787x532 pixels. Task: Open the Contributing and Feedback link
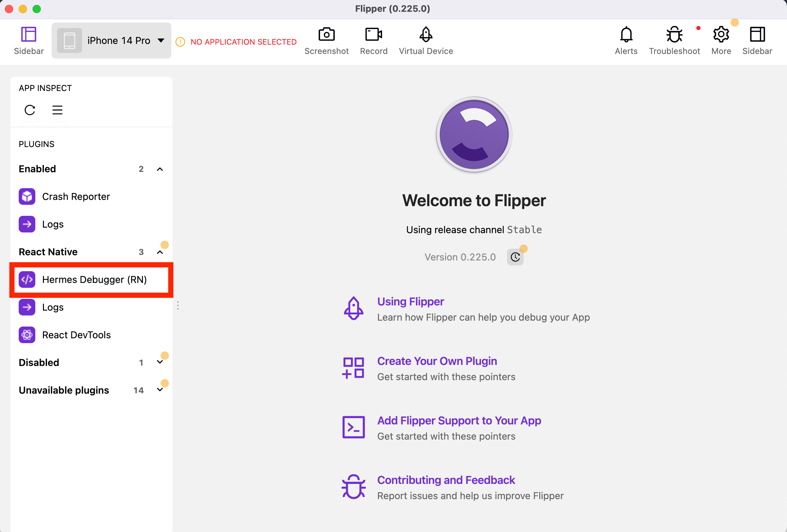[x=446, y=480]
